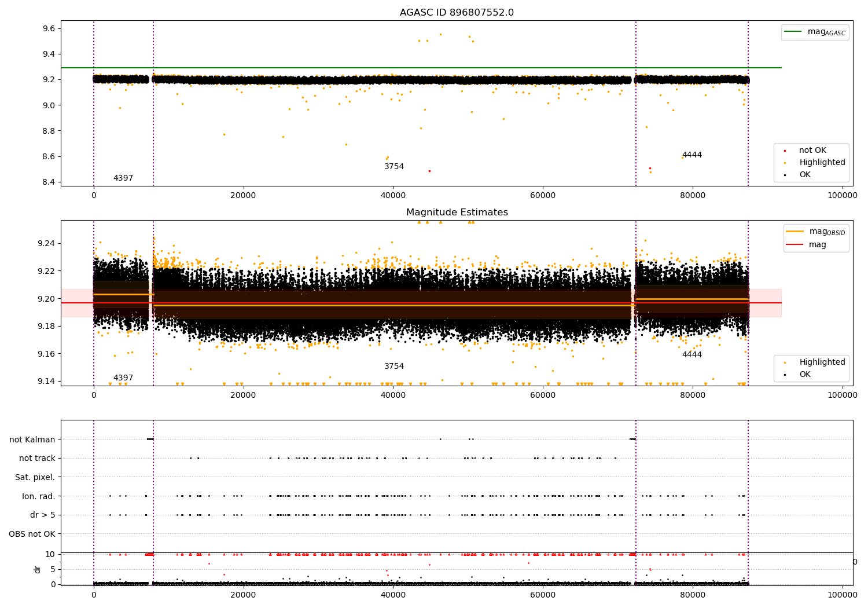Click the 9.24 y-axis tick label

click(46, 243)
